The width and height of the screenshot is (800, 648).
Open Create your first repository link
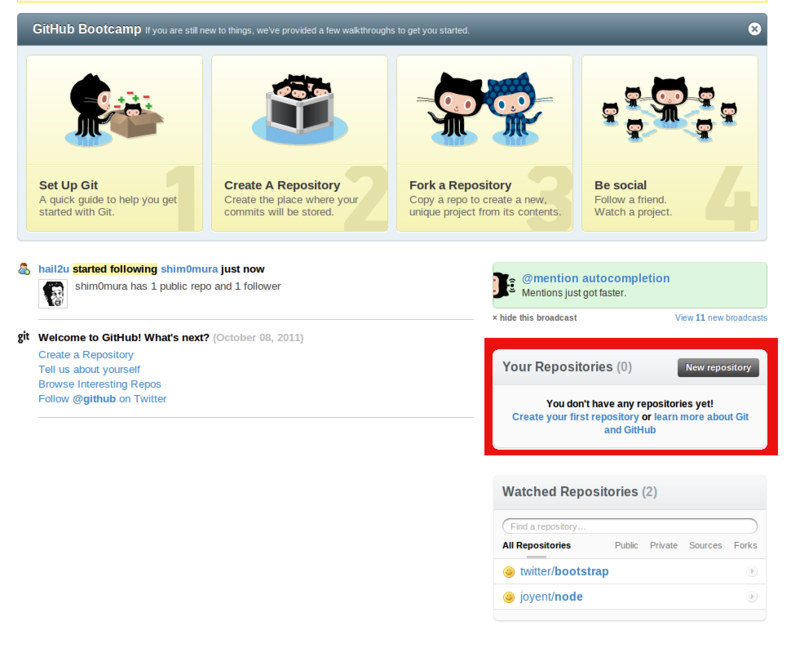coord(575,417)
